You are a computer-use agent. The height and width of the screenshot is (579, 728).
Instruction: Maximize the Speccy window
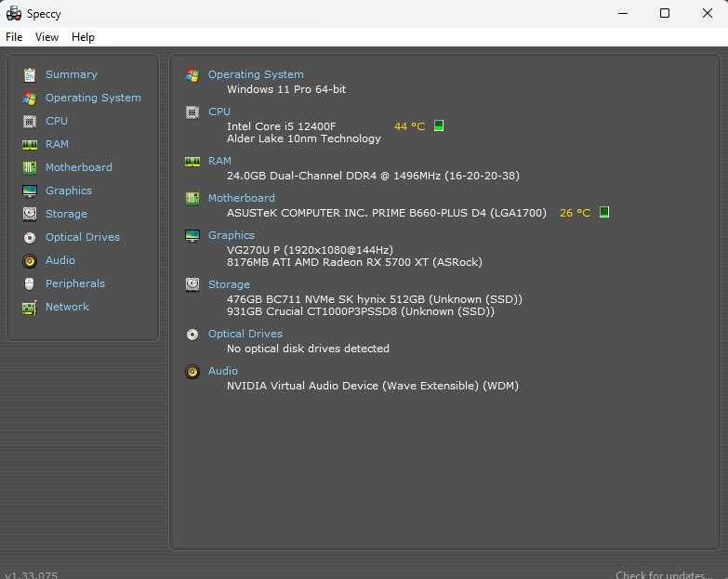pyautogui.click(x=665, y=13)
